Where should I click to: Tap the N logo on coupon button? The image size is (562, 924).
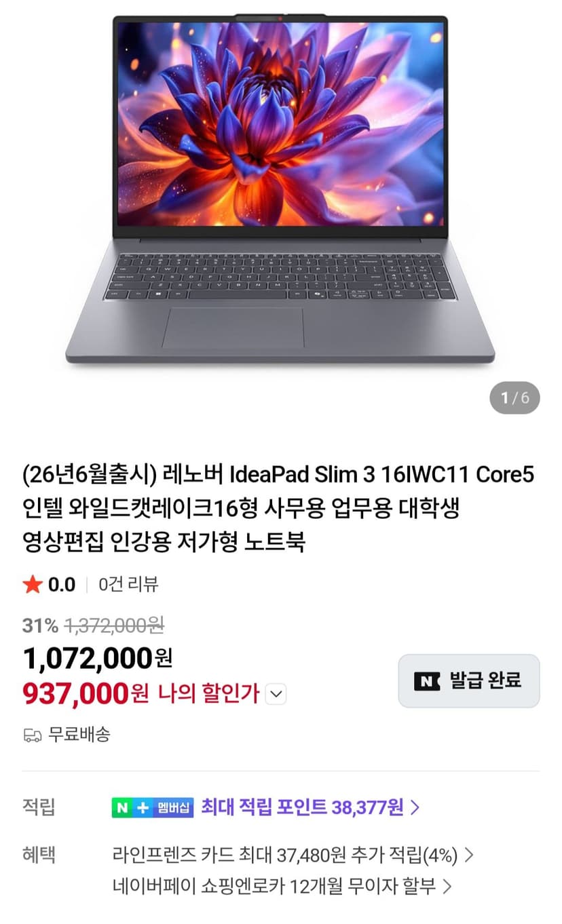coord(428,681)
